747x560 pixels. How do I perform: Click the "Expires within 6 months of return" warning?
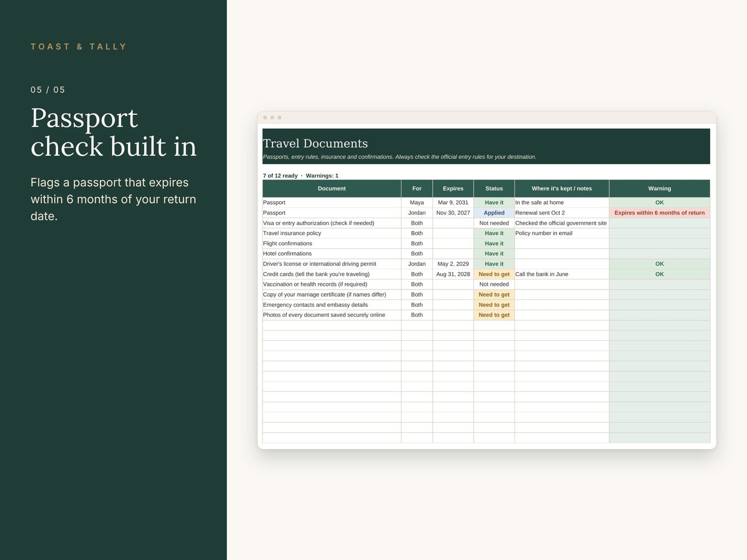[659, 213]
